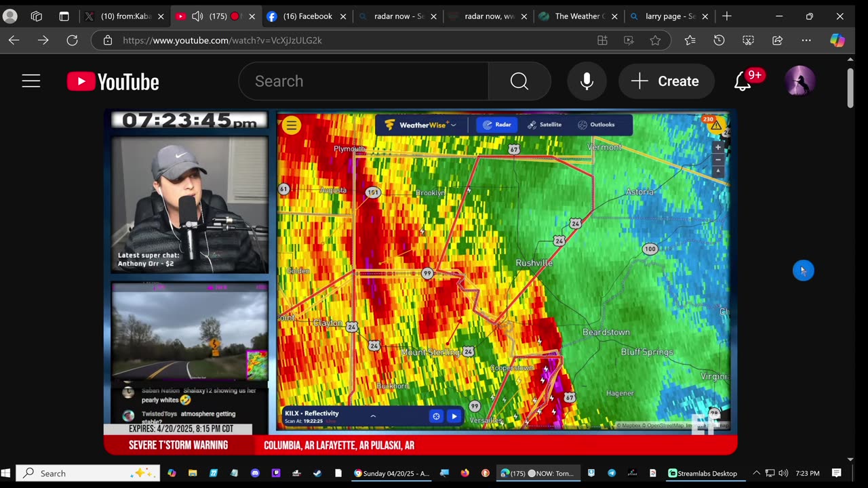Start voice search with microphone icon

pos(587,81)
